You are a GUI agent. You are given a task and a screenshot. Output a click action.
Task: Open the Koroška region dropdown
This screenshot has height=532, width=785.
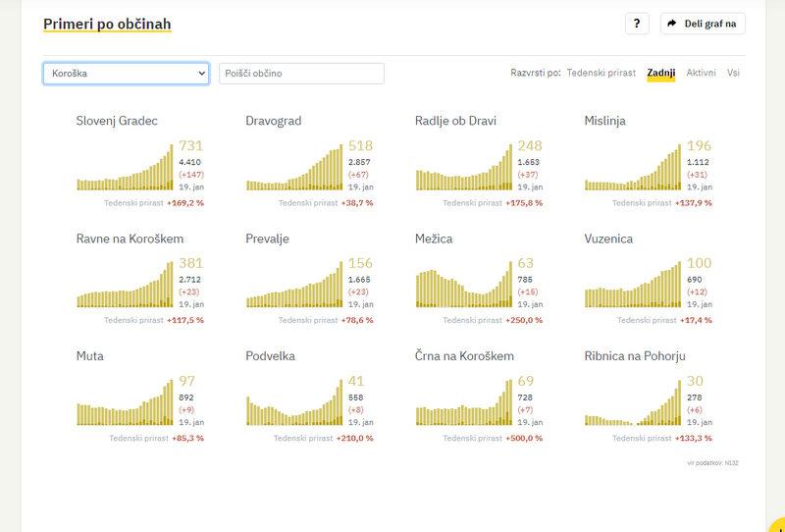(x=126, y=74)
